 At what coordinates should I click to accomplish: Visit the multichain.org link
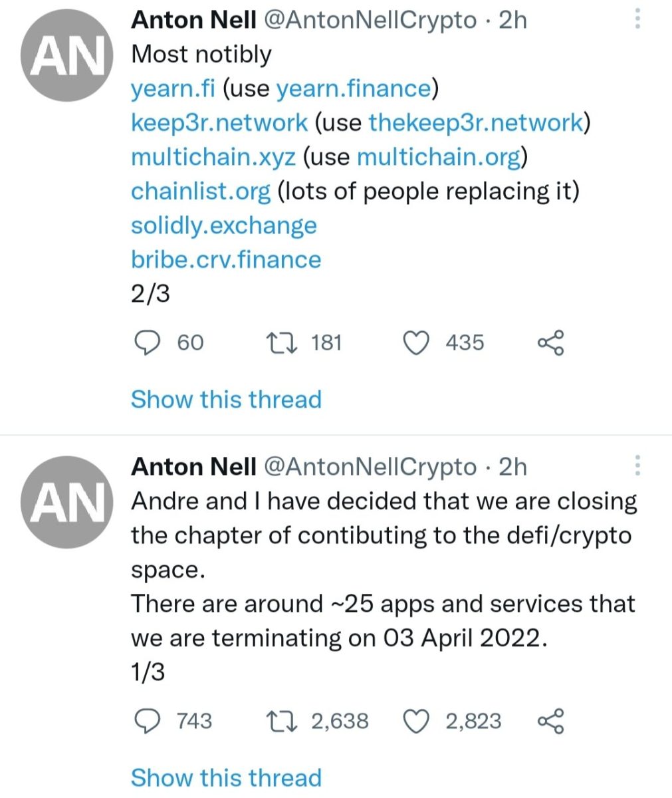(438, 157)
